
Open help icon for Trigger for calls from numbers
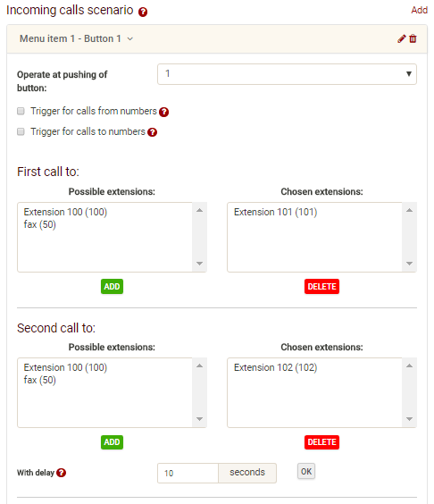tap(163, 112)
